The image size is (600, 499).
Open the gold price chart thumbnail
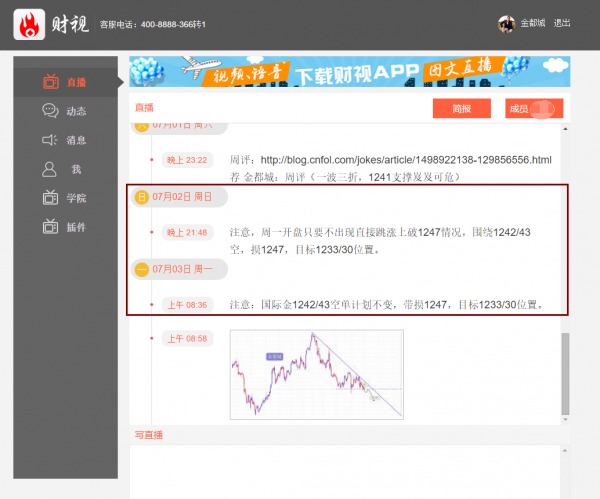point(317,374)
